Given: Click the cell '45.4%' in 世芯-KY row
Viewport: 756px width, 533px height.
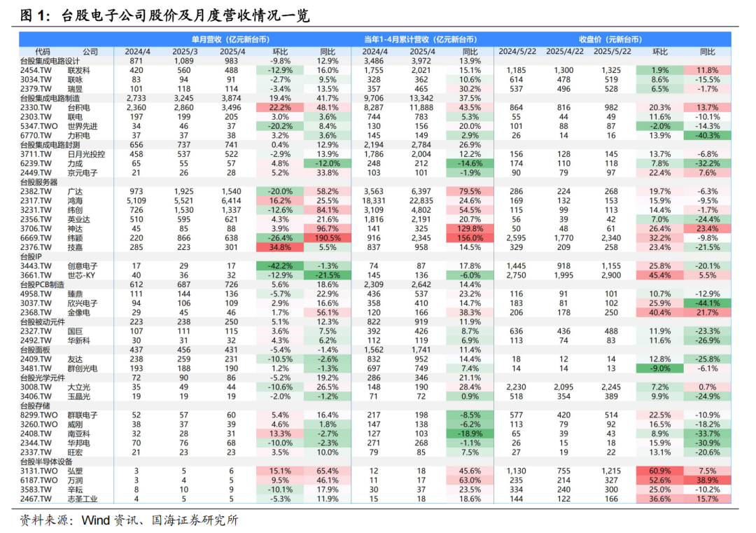Looking at the screenshot, I should click(660, 275).
